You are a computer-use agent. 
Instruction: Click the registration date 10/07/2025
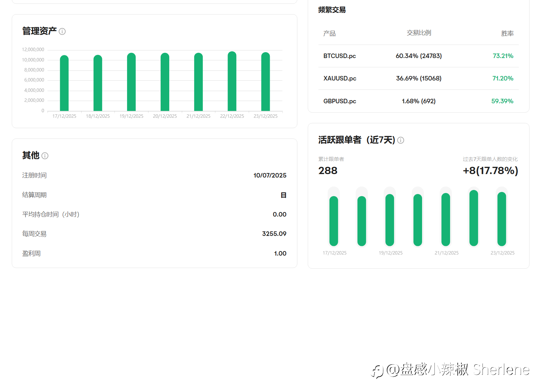tap(270, 175)
